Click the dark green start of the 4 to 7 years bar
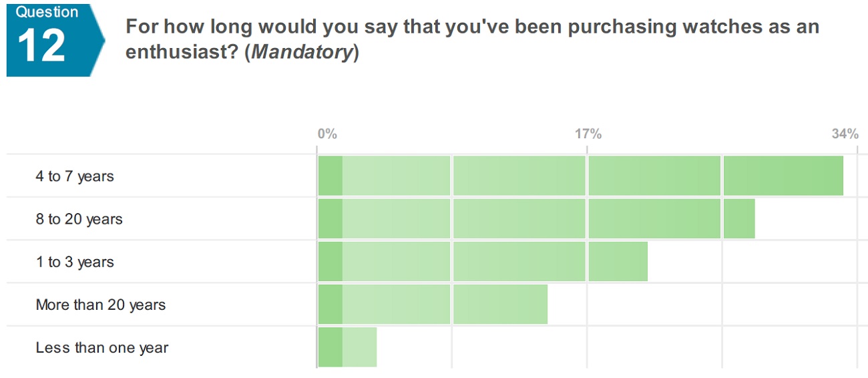 pyautogui.click(x=330, y=176)
